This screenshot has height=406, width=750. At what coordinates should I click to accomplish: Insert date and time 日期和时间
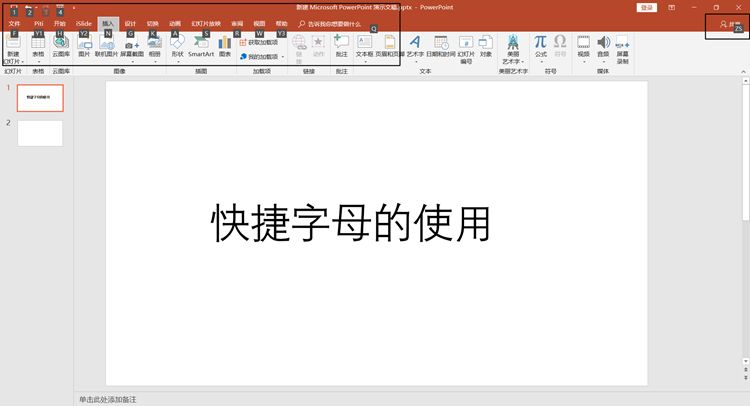coord(441,46)
